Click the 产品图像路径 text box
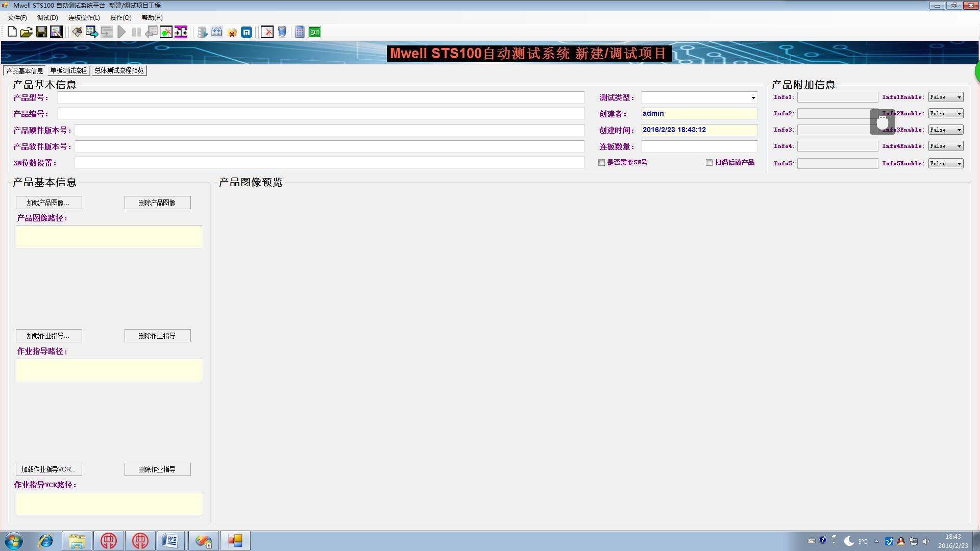 [x=109, y=237]
